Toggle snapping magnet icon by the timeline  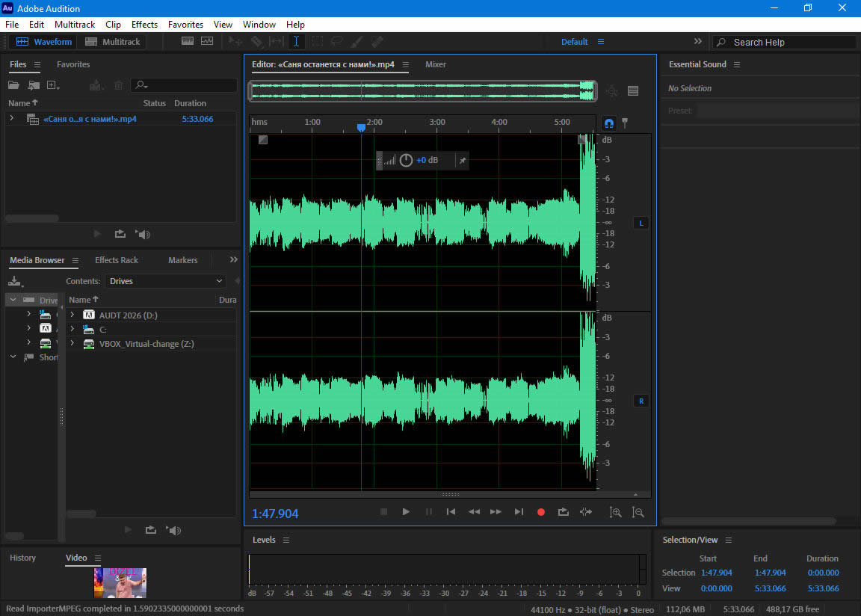[x=609, y=123]
